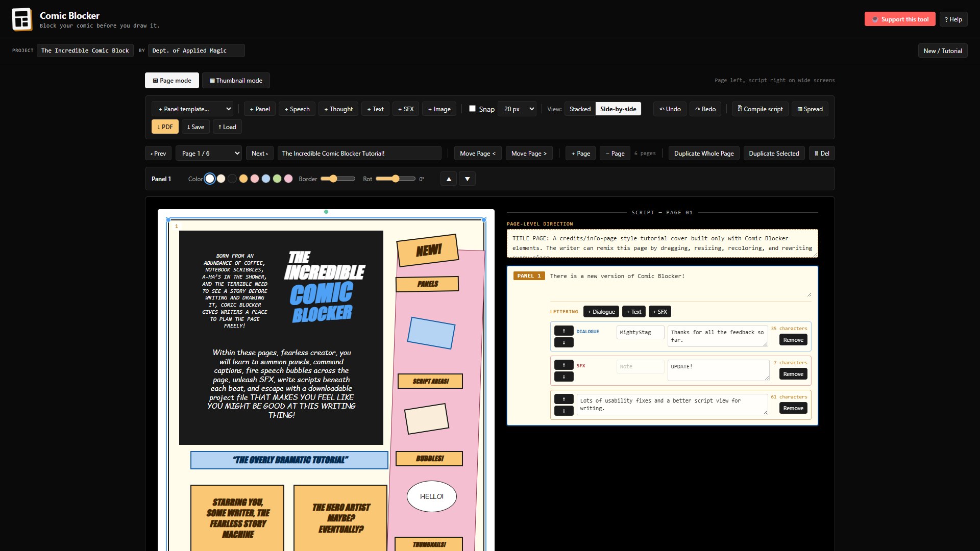This screenshot has width=980, height=551.
Task: Add Dialogue lettering to Panel 1
Action: (601, 312)
